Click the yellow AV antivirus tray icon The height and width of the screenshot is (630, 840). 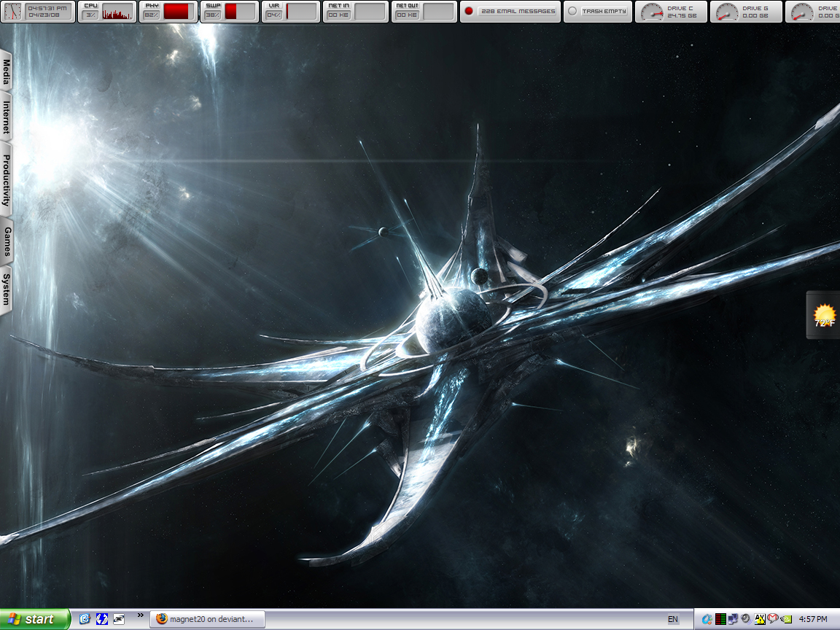click(x=759, y=619)
